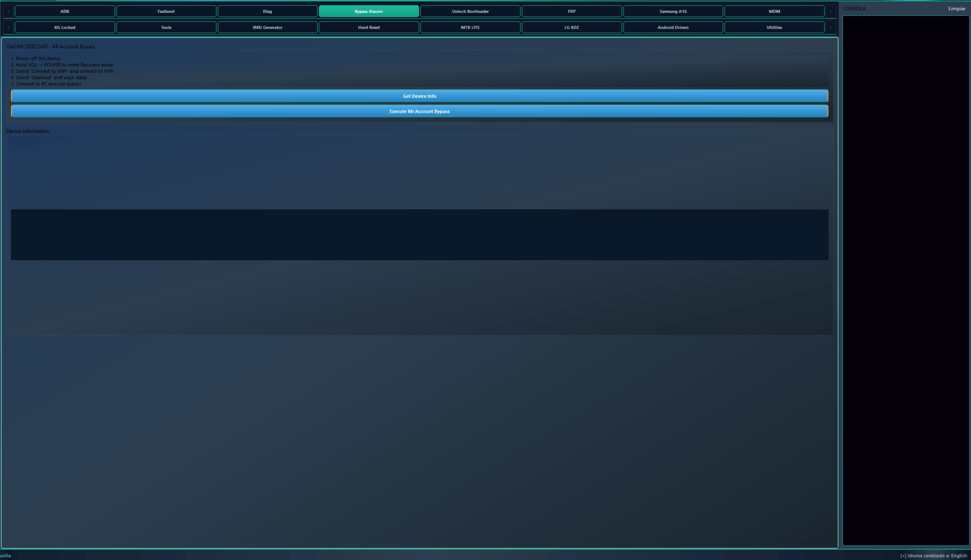Screen dimensions: 971x560
Task: Open the Hard Reset tab
Action: pyautogui.click(x=368, y=27)
